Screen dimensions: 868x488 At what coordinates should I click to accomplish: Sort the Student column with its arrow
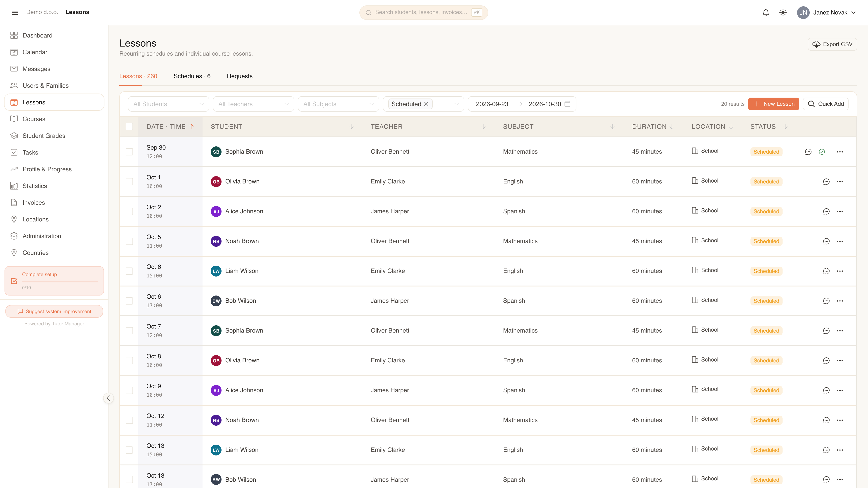[351, 127]
